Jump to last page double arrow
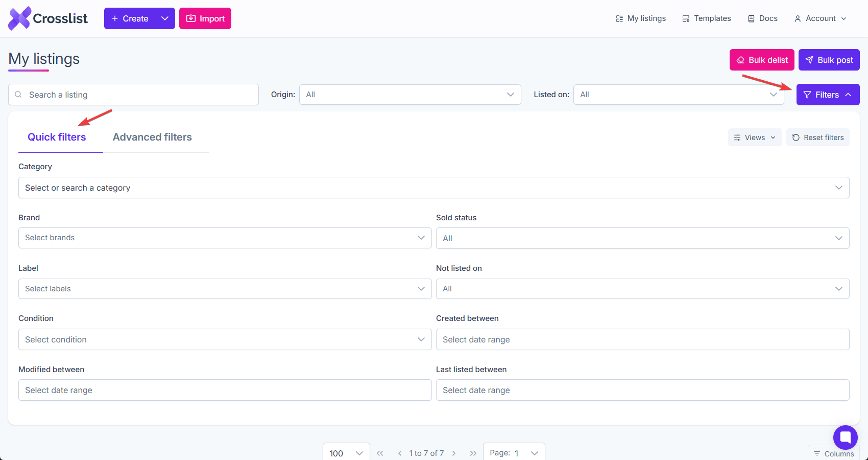868x460 pixels. click(x=473, y=453)
